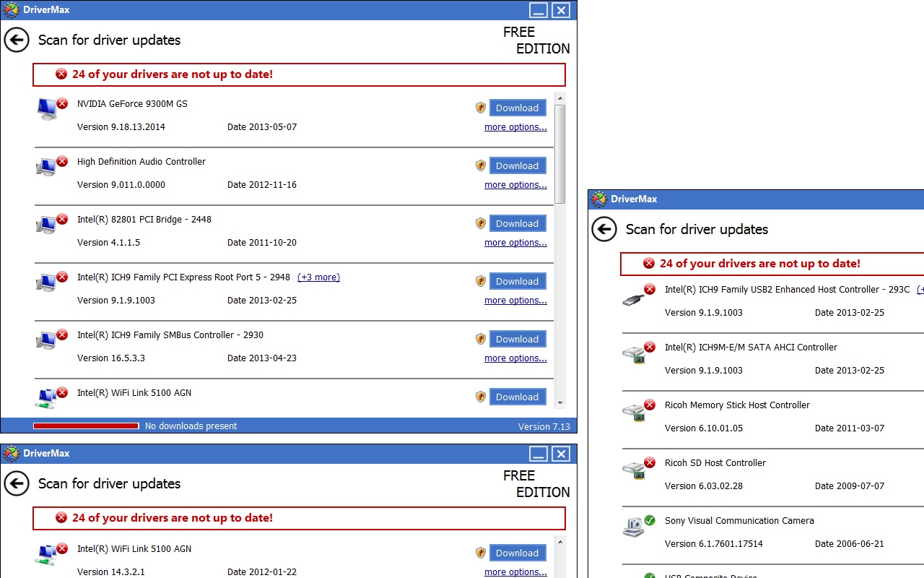924x578 pixels.
Task: Minimize the top DriverMax window
Action: pyautogui.click(x=538, y=10)
